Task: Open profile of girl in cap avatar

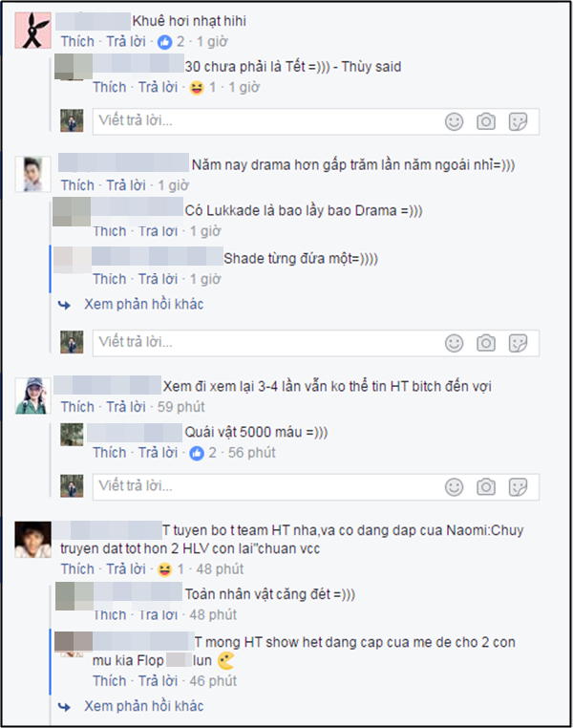Action: point(32,396)
